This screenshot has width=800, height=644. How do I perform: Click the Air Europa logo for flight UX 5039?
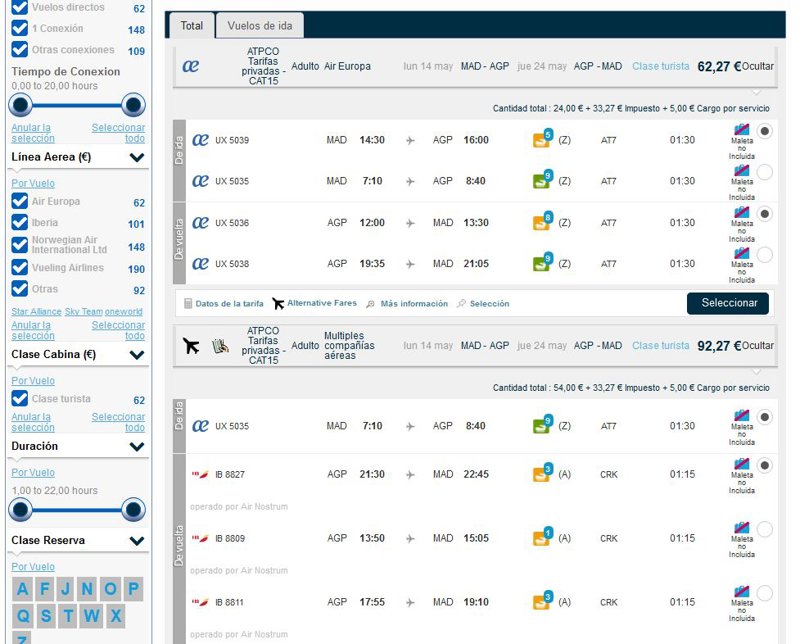click(200, 140)
